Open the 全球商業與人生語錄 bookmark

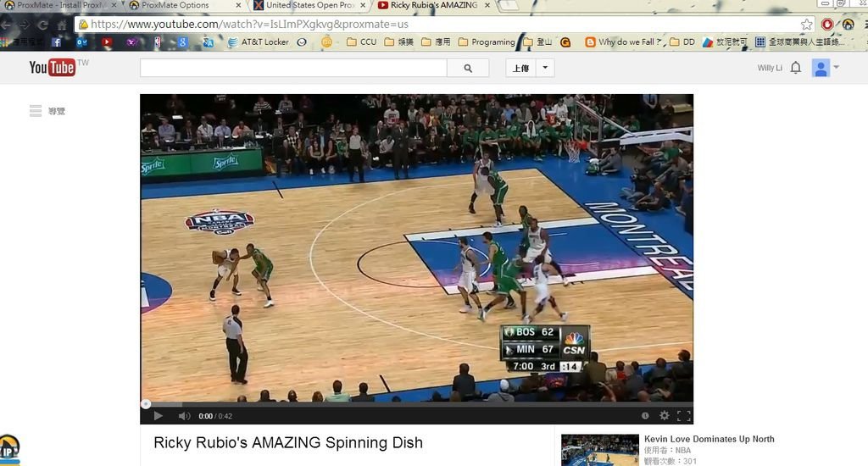coord(800,42)
